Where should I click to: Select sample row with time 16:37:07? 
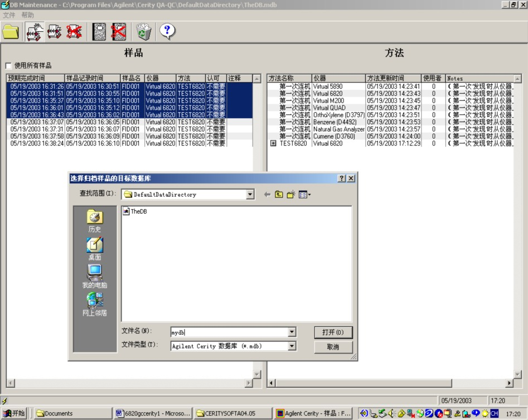click(x=129, y=122)
